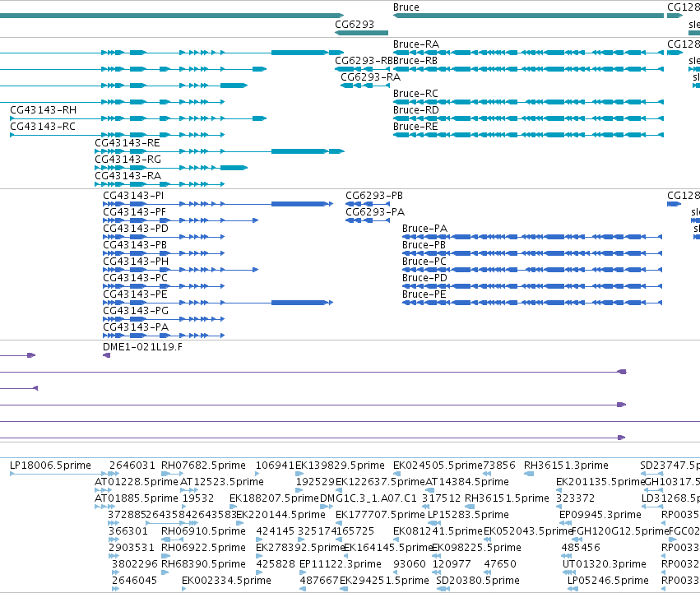The height and width of the screenshot is (593, 700).
Task: Select the LP18006.5prime EST label
Action: [x=50, y=466]
